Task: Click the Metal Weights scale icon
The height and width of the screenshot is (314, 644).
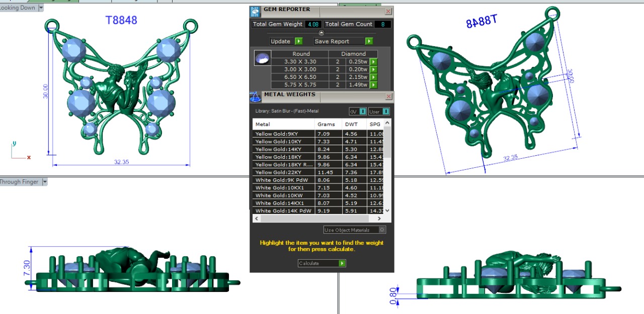Action: pos(256,96)
